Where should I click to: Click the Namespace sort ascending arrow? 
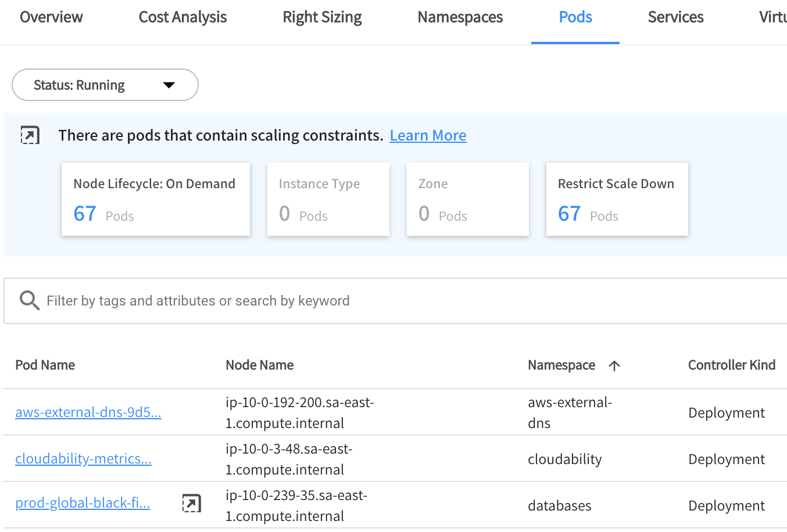pos(614,365)
